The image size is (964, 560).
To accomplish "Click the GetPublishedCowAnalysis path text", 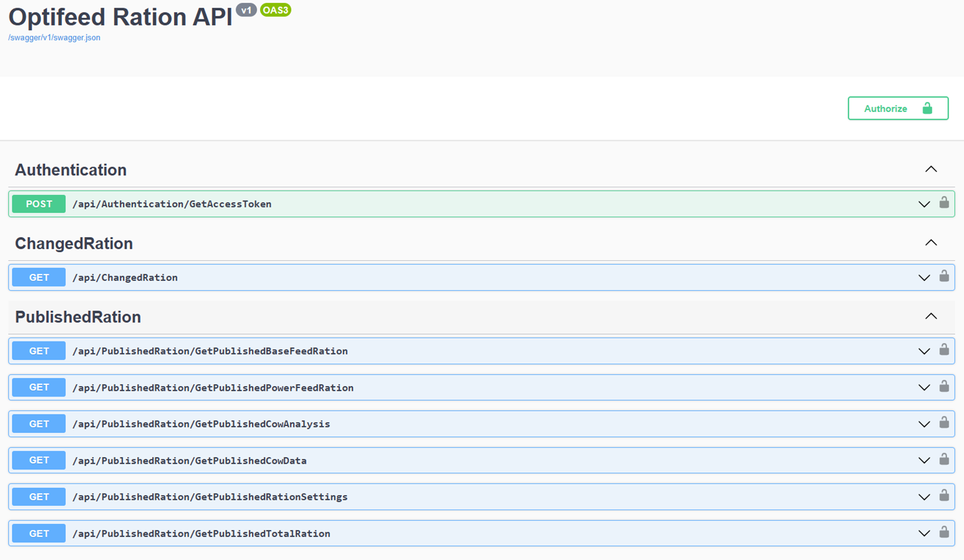I will (x=201, y=424).
